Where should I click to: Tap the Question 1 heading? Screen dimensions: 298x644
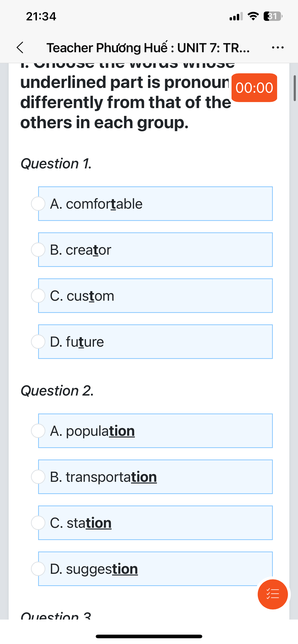pyautogui.click(x=56, y=164)
